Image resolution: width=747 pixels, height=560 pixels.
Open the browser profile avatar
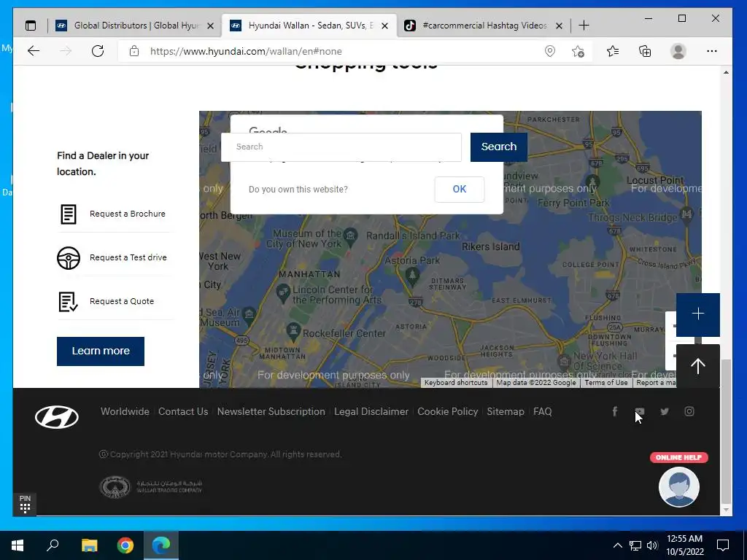pos(678,51)
